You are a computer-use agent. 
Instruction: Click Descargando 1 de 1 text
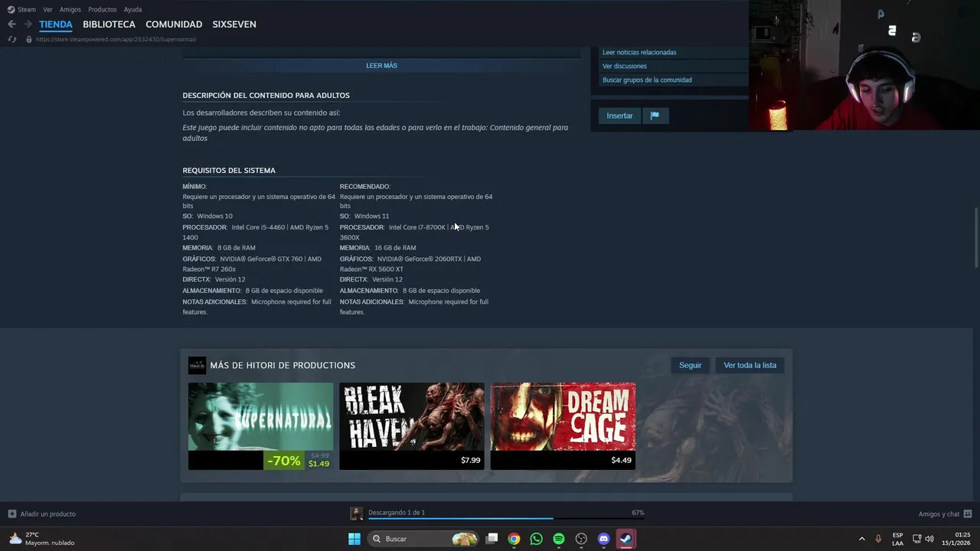pos(397,513)
